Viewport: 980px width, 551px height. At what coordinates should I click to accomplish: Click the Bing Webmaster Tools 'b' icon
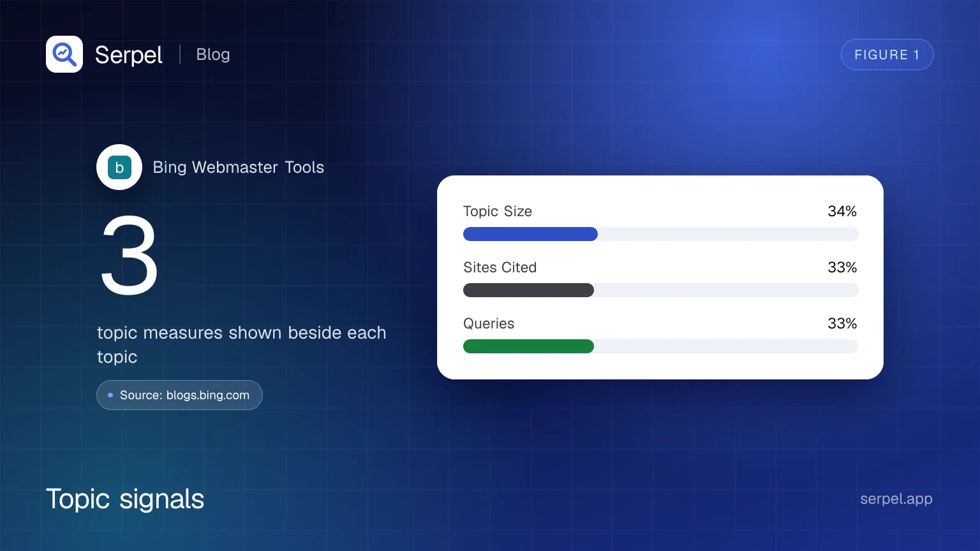pos(119,167)
